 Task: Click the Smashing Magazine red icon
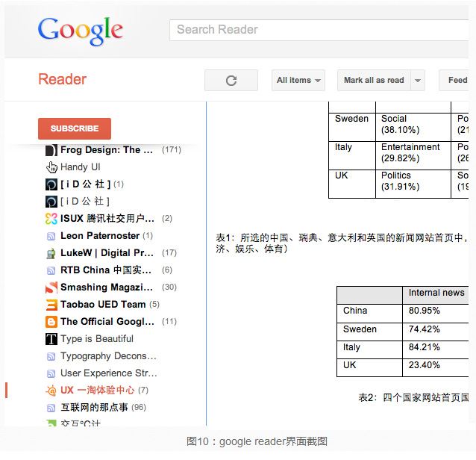coord(51,287)
